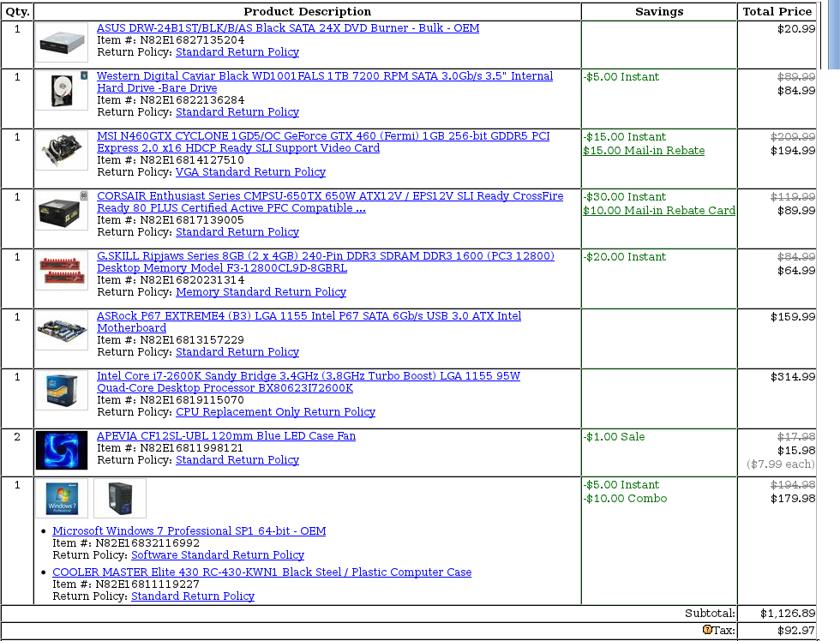Open the $10.00 Mail-in Rebate Card link
The height and width of the screenshot is (641, 840).
(x=659, y=211)
